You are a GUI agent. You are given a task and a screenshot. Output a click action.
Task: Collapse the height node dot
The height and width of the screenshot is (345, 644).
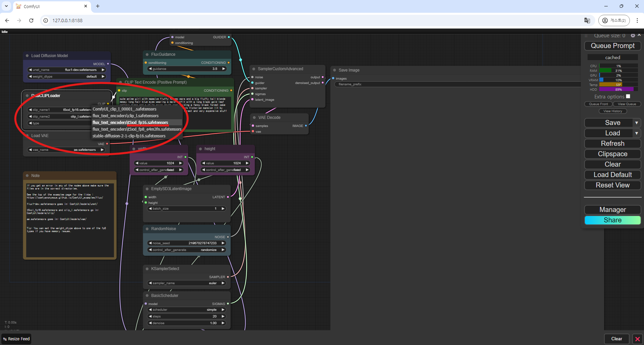[x=201, y=149]
